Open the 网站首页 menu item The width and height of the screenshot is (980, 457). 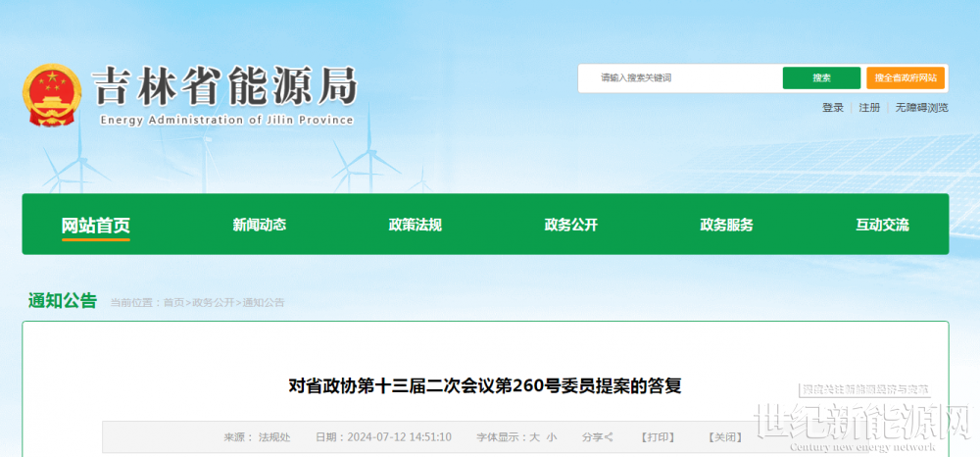pos(96,225)
